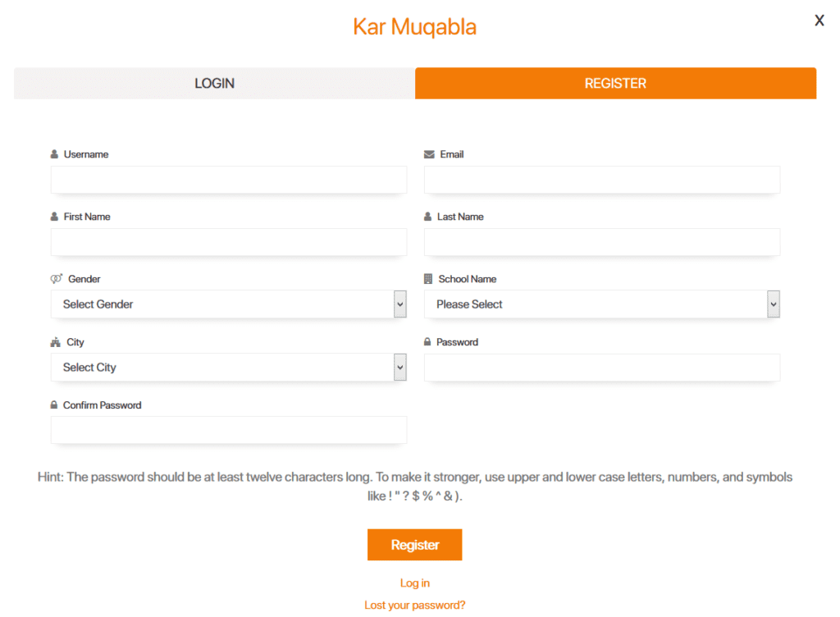The height and width of the screenshot is (617, 840).
Task: Open the Select City dropdown
Action: click(229, 367)
